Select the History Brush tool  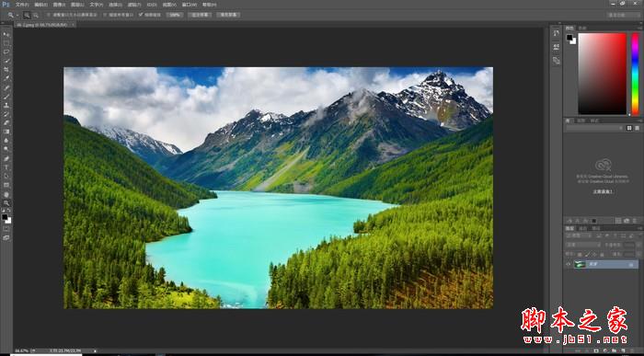6,114
